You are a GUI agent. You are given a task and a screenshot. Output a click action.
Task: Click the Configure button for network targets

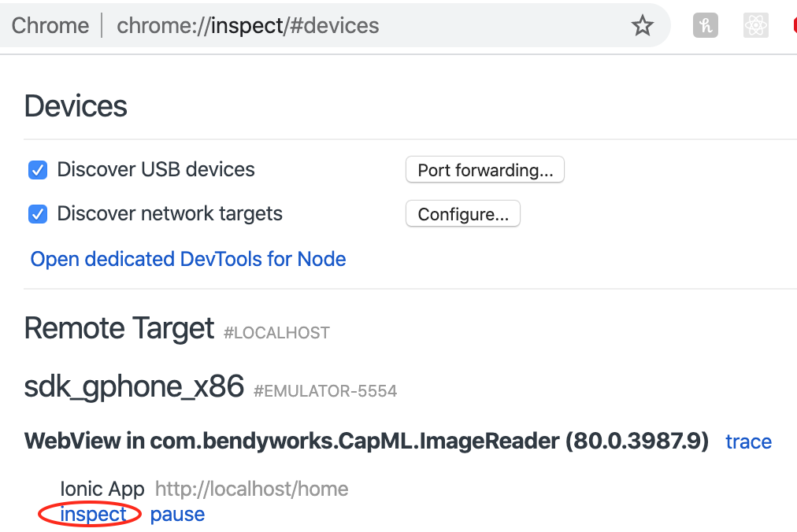462,213
